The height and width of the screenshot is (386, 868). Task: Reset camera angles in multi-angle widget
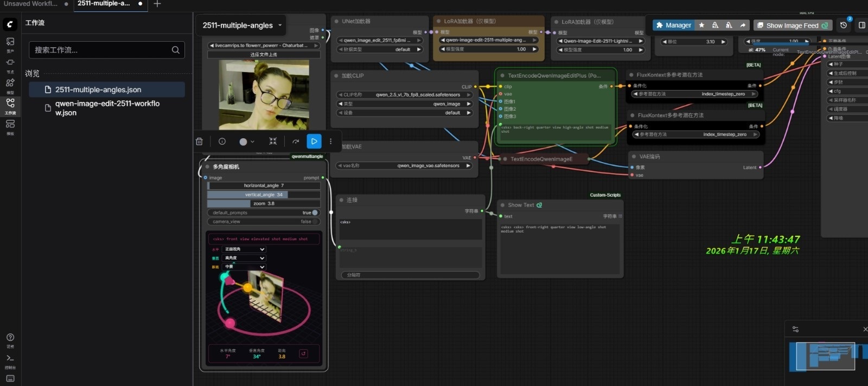(x=303, y=353)
